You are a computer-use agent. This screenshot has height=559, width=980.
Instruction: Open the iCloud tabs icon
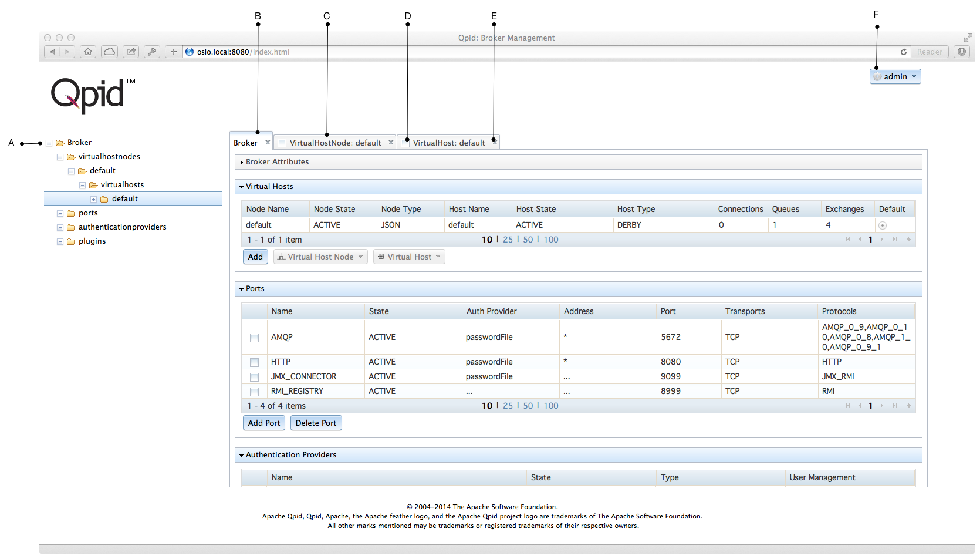109,52
